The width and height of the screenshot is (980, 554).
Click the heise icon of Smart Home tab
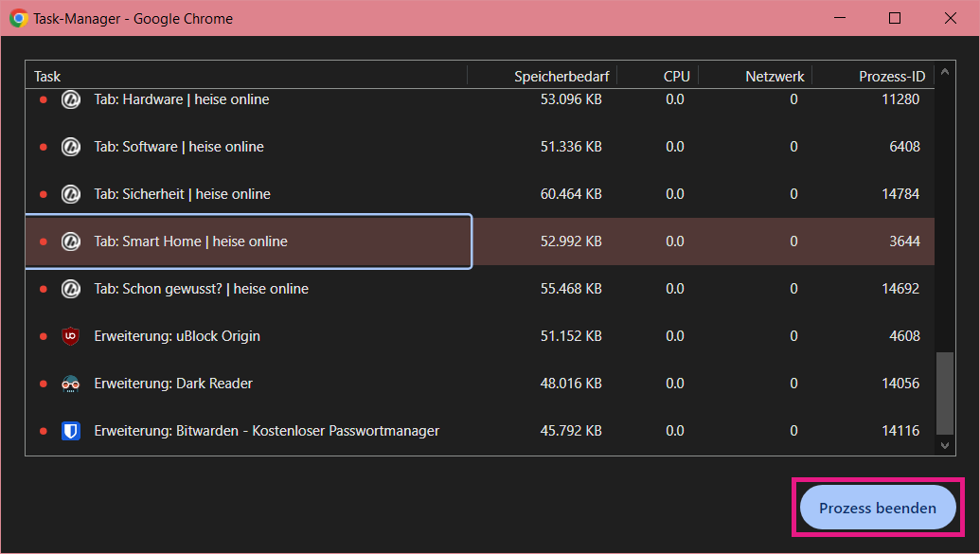click(70, 241)
